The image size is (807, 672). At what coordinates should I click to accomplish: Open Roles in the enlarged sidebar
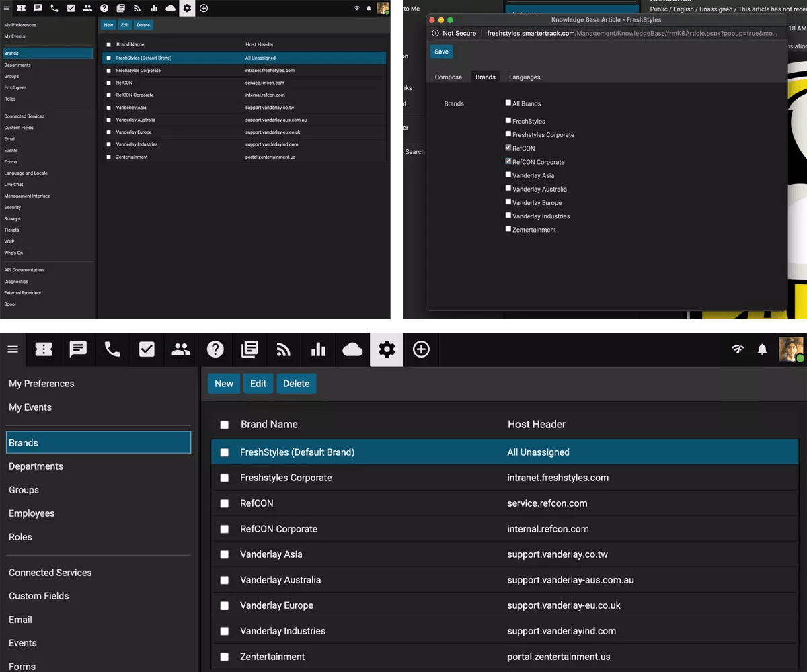click(20, 537)
